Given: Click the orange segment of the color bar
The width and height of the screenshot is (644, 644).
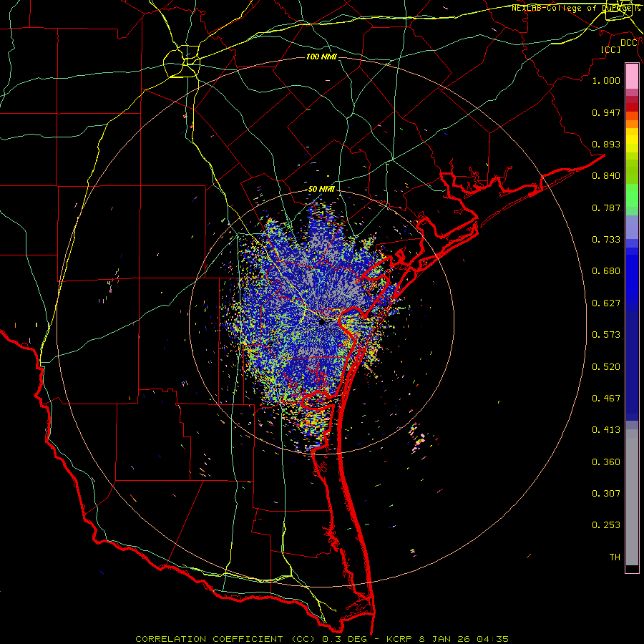Looking at the screenshot, I should pos(632,124).
